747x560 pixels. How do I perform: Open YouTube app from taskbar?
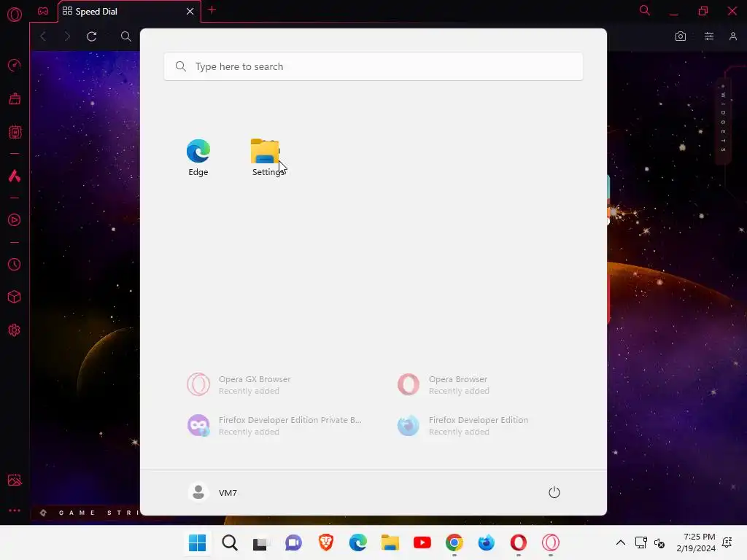(422, 542)
